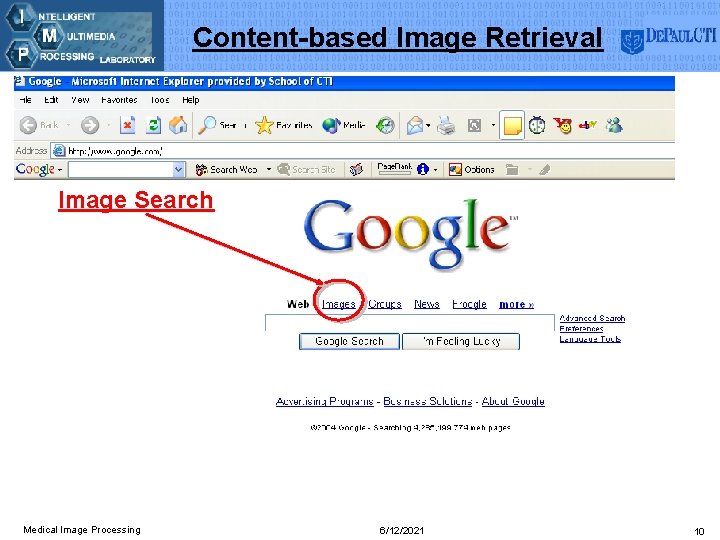Click the Yahoo smiley icon

point(562,125)
